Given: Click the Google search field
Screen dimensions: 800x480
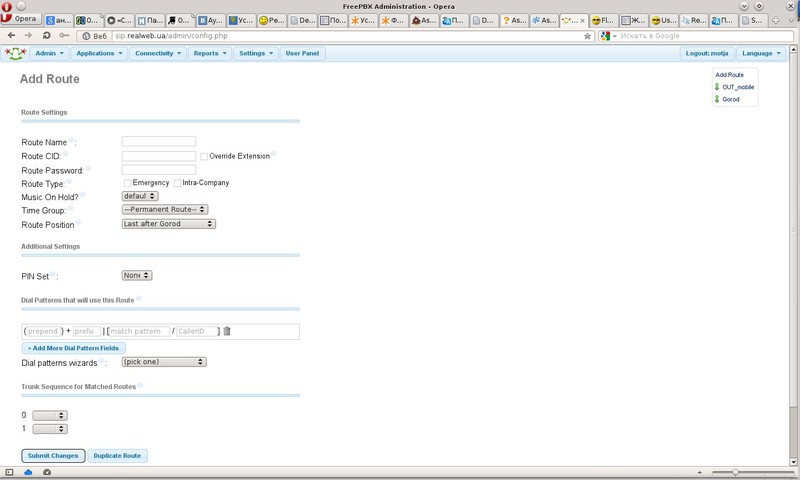Looking at the screenshot, I should pyautogui.click(x=706, y=36).
